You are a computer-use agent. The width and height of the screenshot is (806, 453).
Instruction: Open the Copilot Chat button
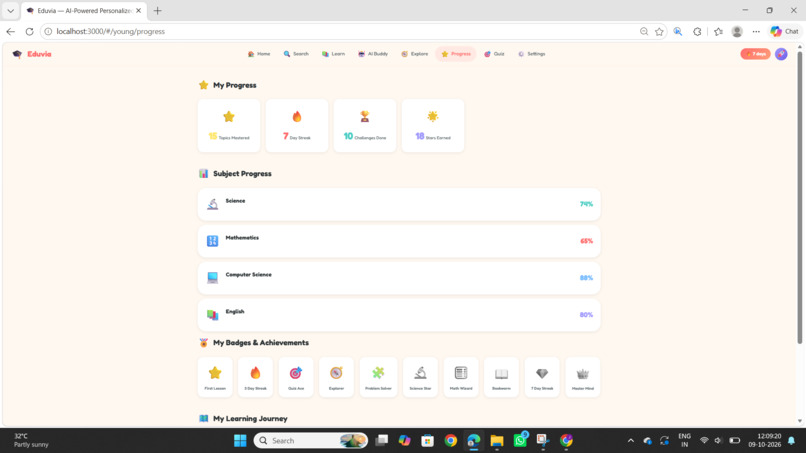(784, 31)
